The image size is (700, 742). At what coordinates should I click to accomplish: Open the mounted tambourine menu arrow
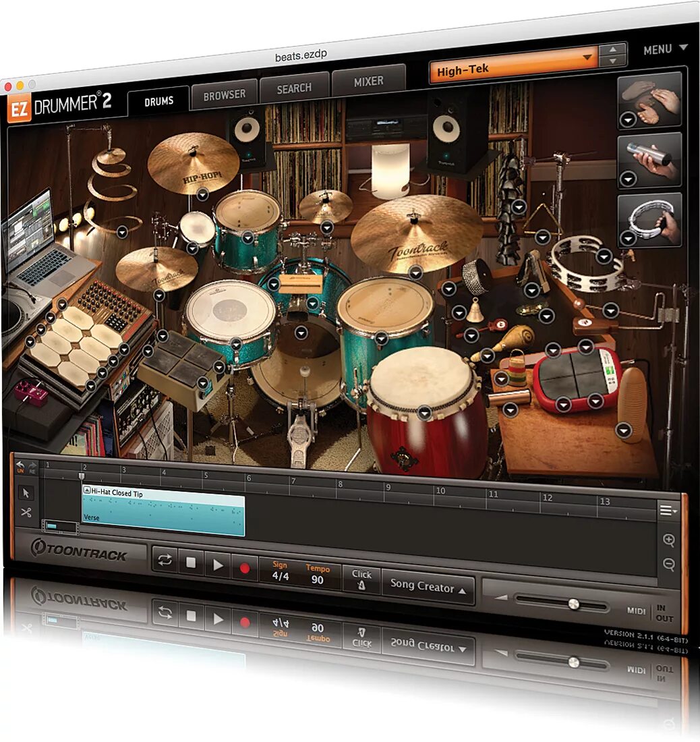(x=604, y=256)
